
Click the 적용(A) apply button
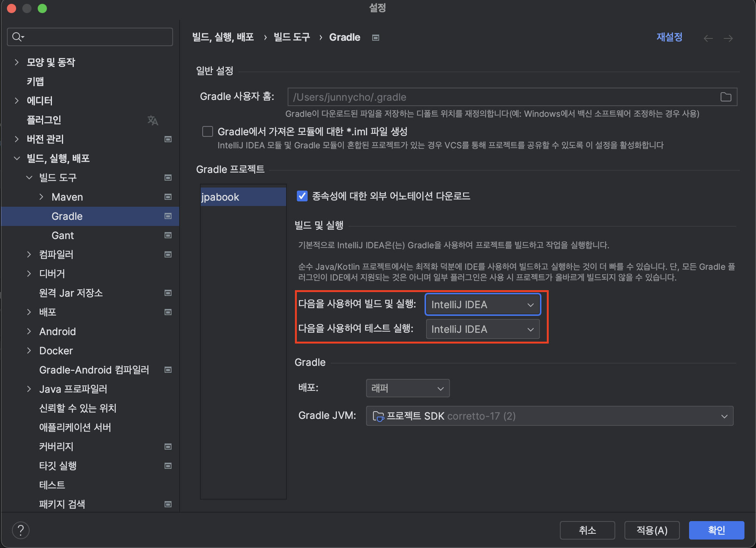pyautogui.click(x=652, y=530)
